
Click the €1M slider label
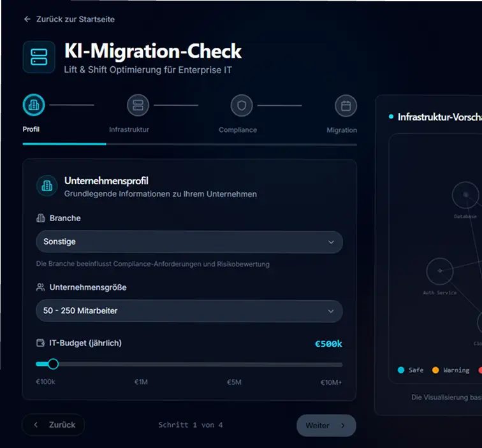tap(141, 382)
